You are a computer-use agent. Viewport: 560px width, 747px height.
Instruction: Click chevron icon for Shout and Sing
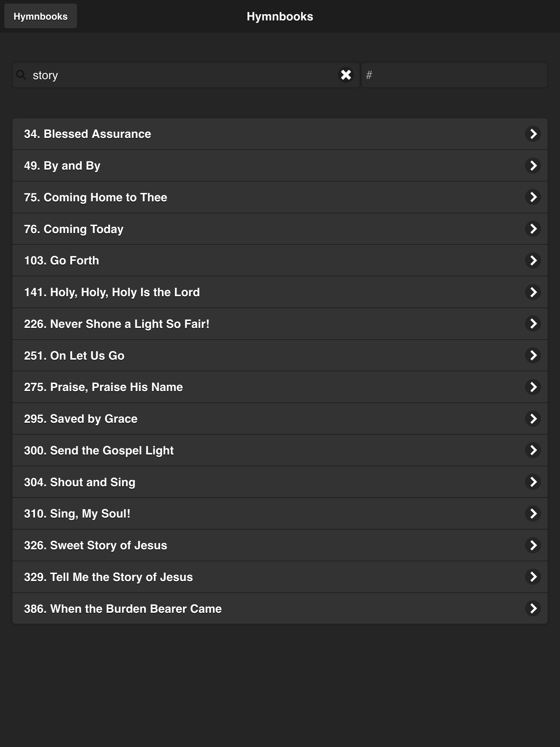point(533,482)
